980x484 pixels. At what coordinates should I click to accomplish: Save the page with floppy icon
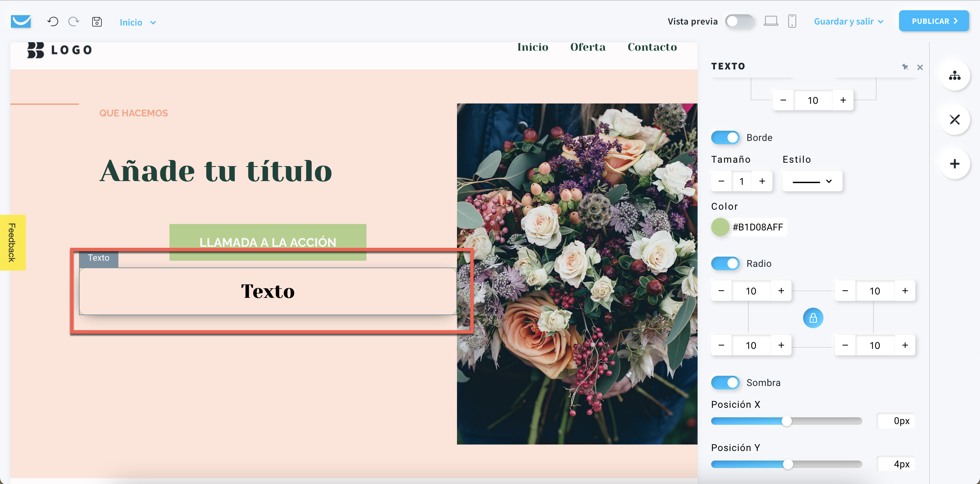click(x=97, y=22)
